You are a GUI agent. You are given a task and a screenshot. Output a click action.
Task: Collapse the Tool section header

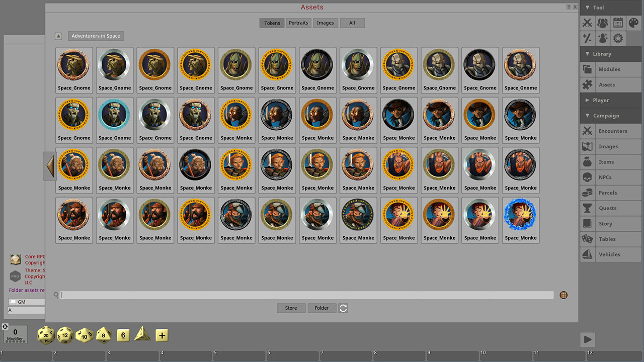pyautogui.click(x=598, y=8)
